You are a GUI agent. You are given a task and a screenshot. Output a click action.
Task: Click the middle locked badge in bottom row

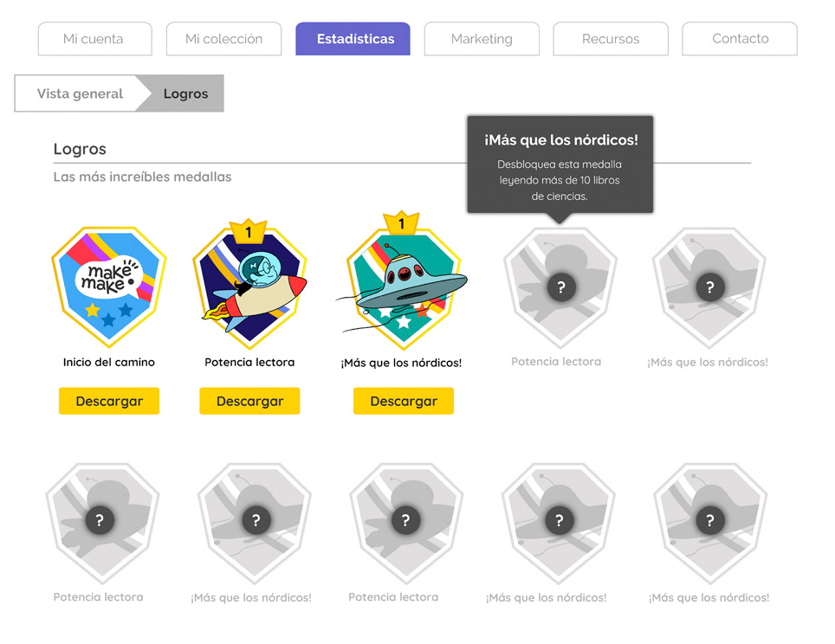tap(405, 520)
